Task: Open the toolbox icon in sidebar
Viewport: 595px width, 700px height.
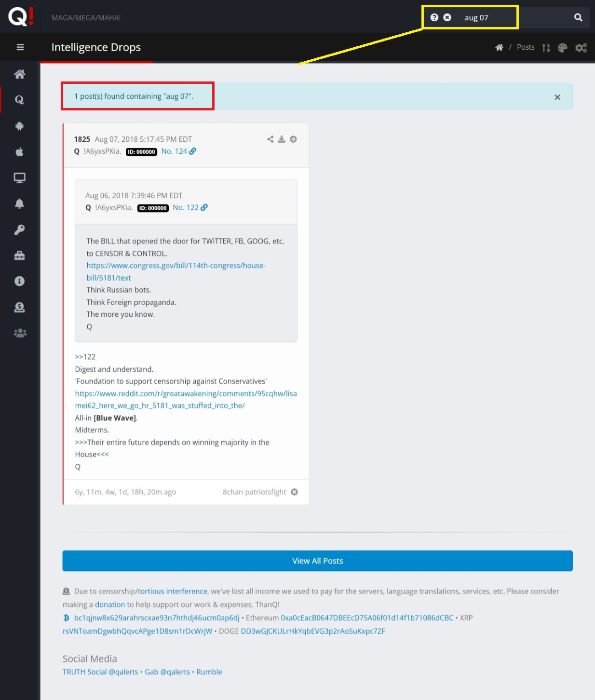Action: pyautogui.click(x=19, y=256)
